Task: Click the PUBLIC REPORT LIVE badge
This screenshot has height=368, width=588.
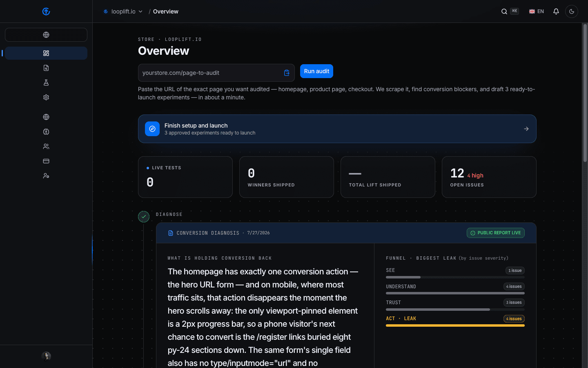Action: pyautogui.click(x=496, y=233)
